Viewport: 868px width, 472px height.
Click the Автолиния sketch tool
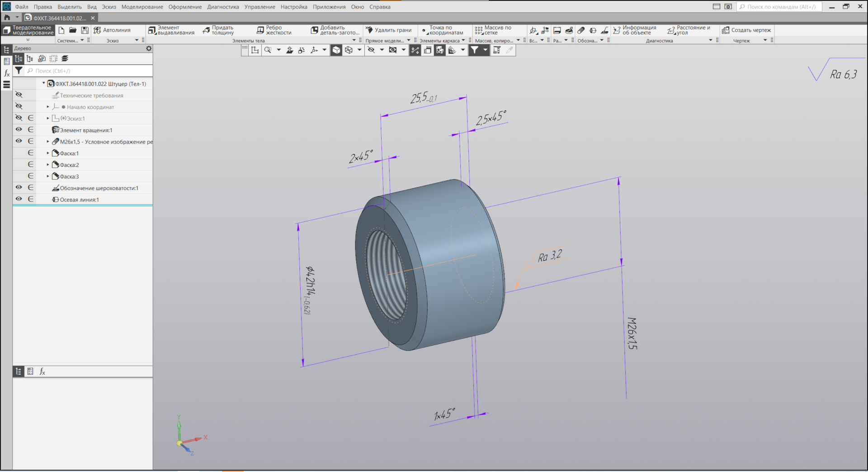112,30
